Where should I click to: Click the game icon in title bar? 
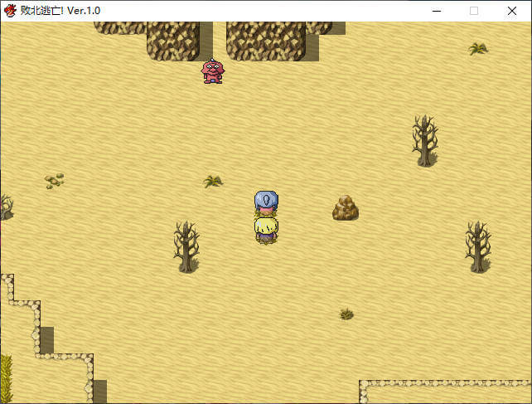tap(10, 11)
